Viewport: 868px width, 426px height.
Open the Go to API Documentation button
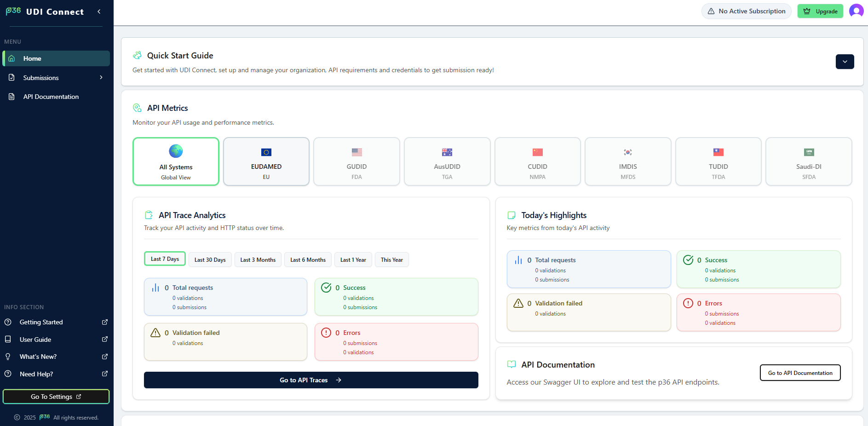click(800, 373)
